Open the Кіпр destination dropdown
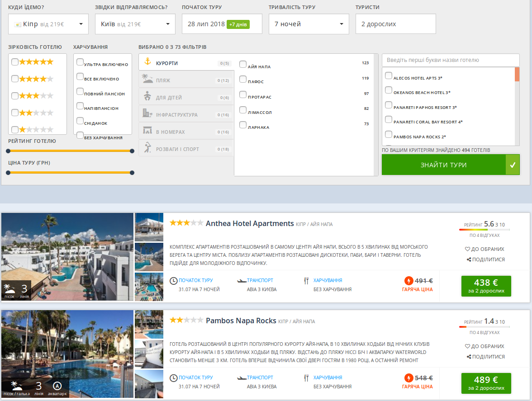 point(48,24)
